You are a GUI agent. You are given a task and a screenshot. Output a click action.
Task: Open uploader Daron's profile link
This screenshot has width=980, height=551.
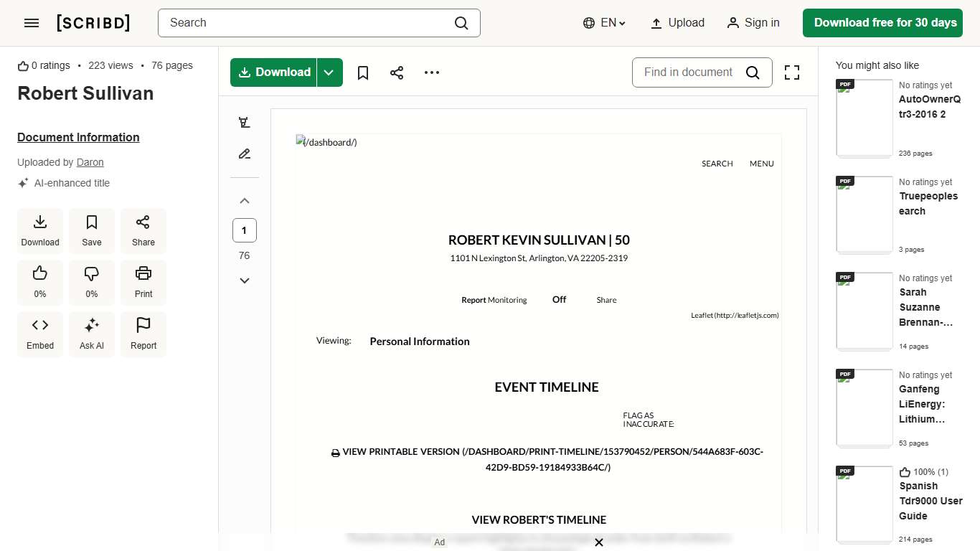click(90, 162)
